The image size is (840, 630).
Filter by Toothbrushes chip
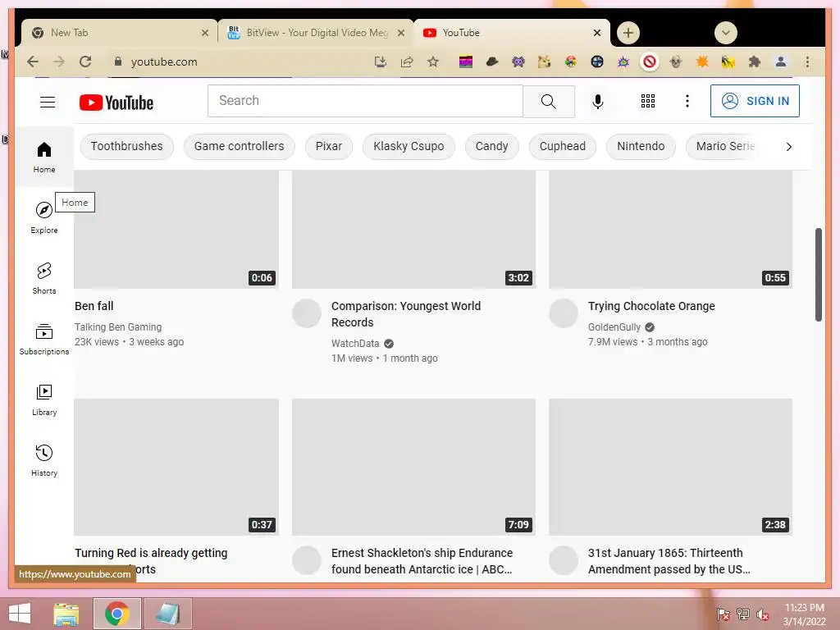tap(127, 146)
